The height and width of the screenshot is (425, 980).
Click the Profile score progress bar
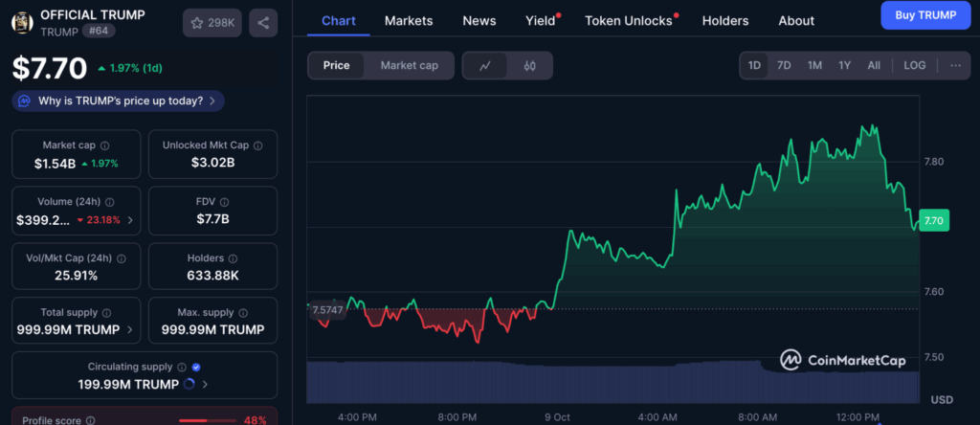point(207,420)
